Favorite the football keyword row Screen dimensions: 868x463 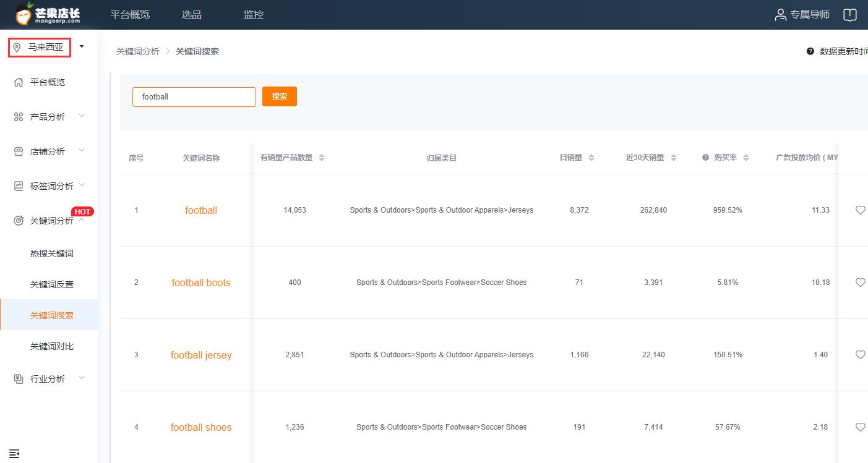pos(860,210)
